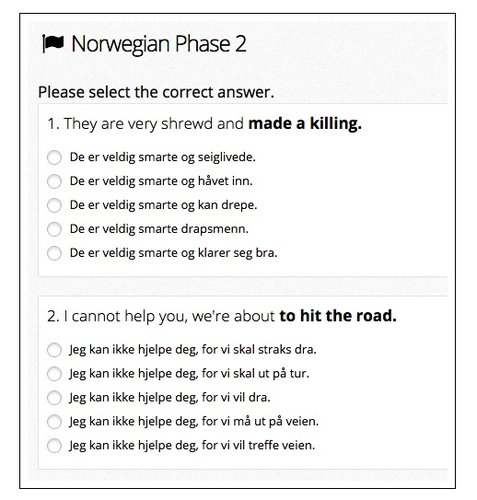Choose the 'håvet inn' answer radio button
Viewport: 477px width, 500px height.
tap(54, 181)
